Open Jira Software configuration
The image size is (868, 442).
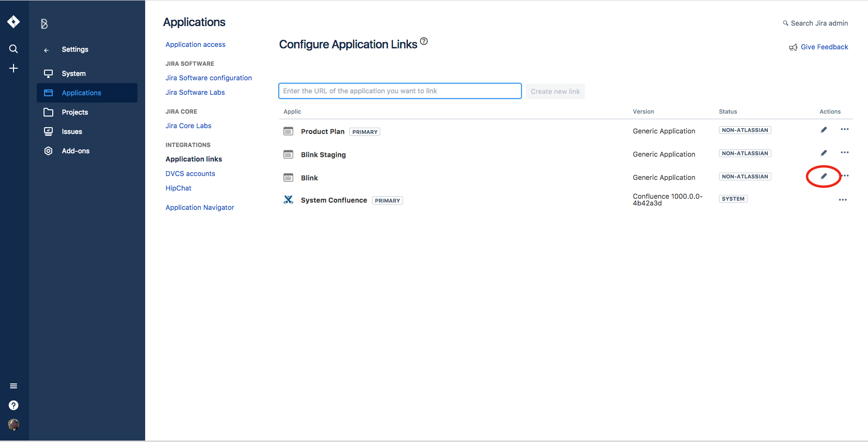tap(209, 78)
